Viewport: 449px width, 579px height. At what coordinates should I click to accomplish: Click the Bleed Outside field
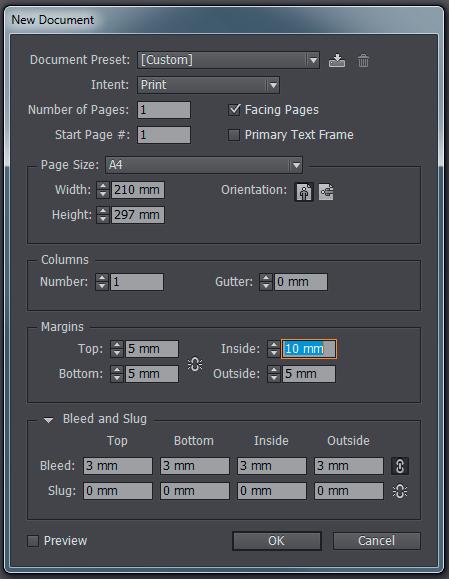tap(349, 466)
